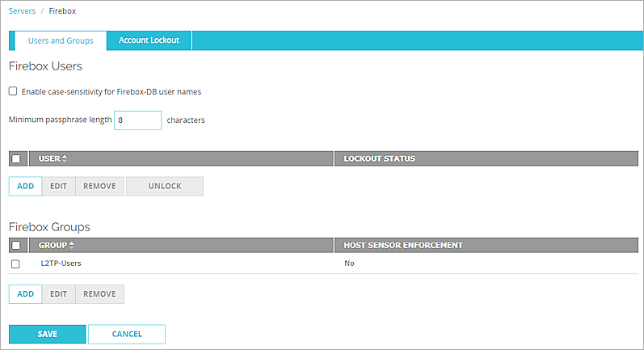Click Edit under Firebox Groups
The width and height of the screenshot is (644, 350).
(59, 294)
